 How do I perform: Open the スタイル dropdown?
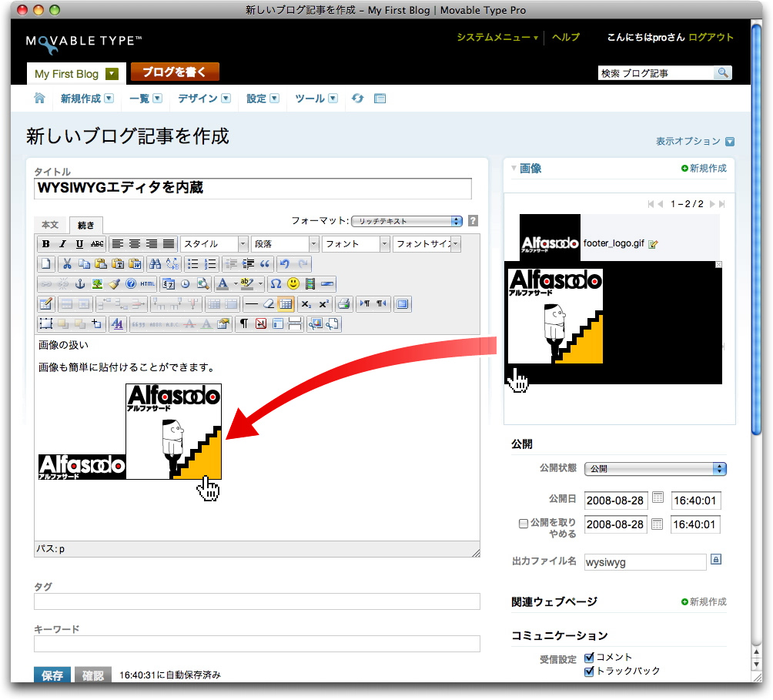pyautogui.click(x=214, y=244)
